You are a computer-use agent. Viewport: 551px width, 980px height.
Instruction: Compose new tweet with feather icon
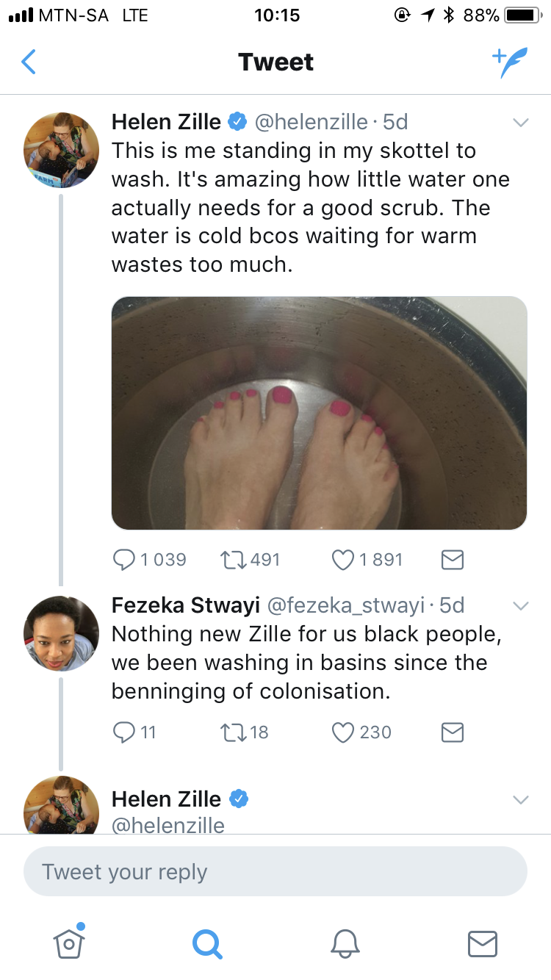[x=509, y=62]
